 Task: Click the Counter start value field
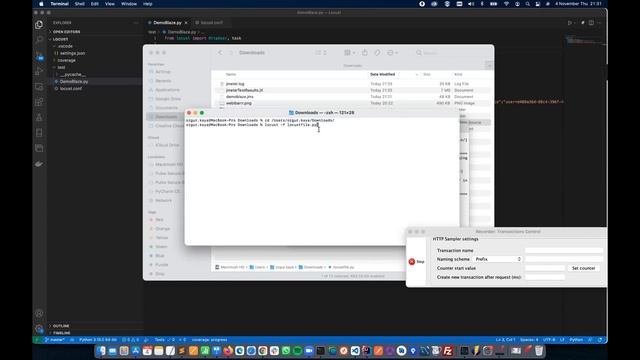point(544,268)
